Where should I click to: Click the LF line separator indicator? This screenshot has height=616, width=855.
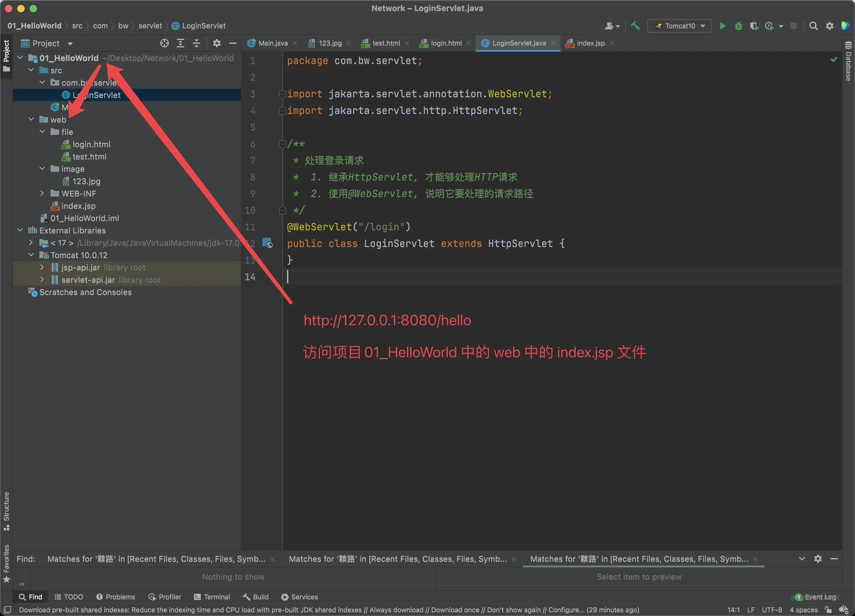click(x=751, y=610)
